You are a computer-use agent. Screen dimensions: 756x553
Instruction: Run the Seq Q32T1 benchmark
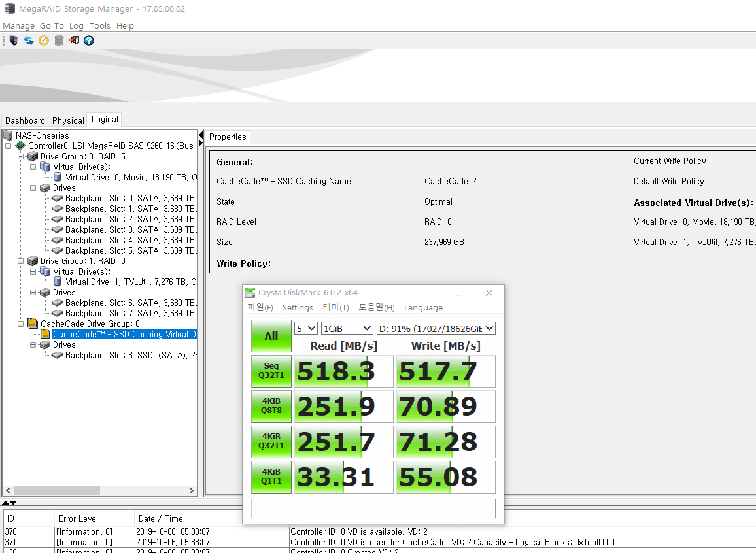pos(271,371)
